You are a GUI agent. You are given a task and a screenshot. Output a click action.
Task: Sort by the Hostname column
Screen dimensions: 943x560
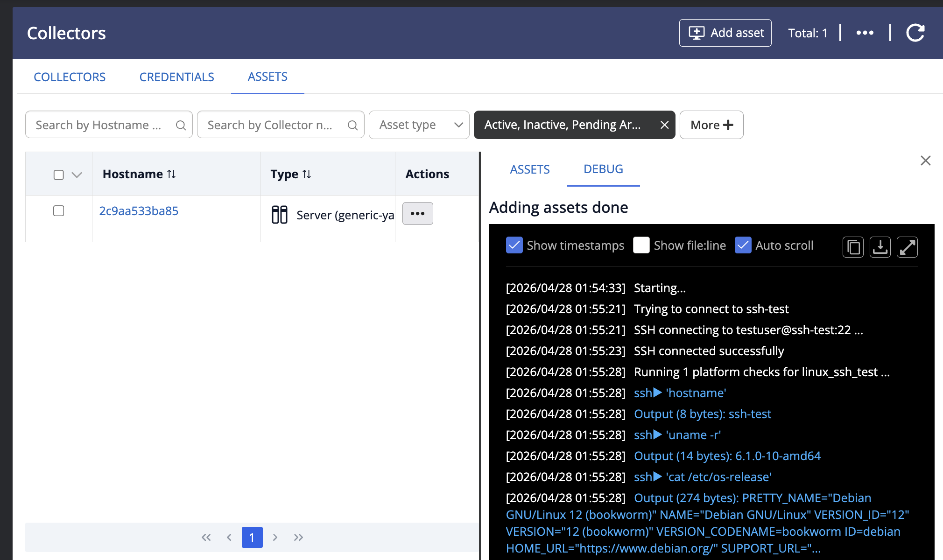tap(139, 174)
